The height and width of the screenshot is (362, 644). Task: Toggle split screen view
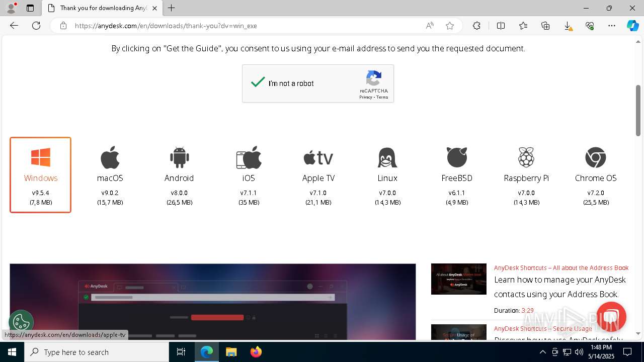point(501,26)
